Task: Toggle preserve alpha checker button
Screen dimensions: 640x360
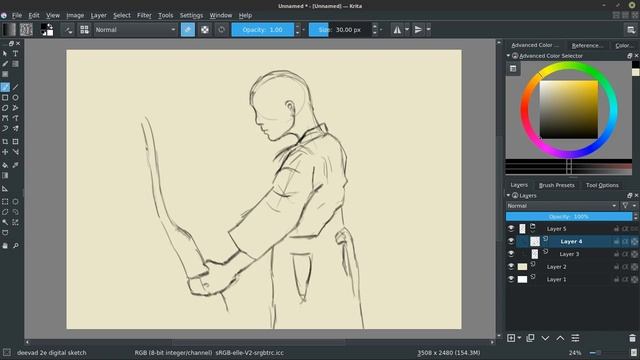Action: coord(205,30)
